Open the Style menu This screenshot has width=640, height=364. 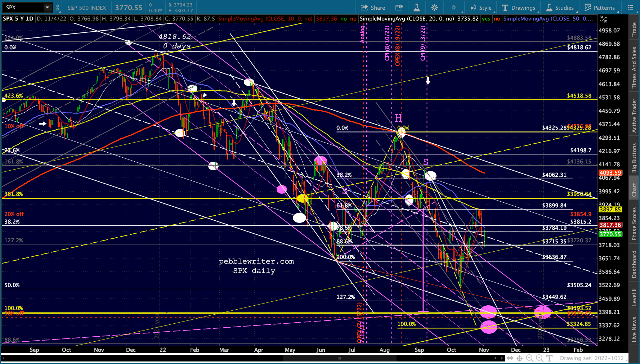point(481,8)
